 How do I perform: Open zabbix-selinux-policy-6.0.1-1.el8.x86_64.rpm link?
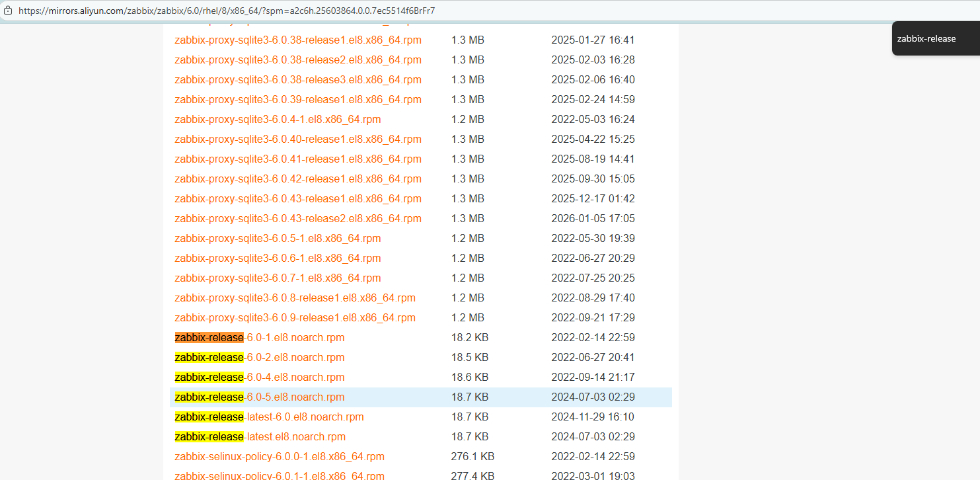[x=280, y=476]
